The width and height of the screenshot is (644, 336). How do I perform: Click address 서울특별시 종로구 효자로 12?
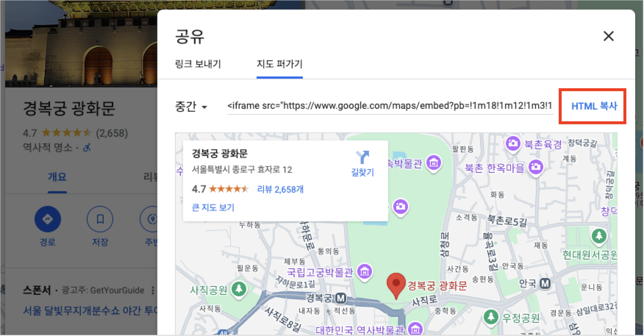[242, 169]
